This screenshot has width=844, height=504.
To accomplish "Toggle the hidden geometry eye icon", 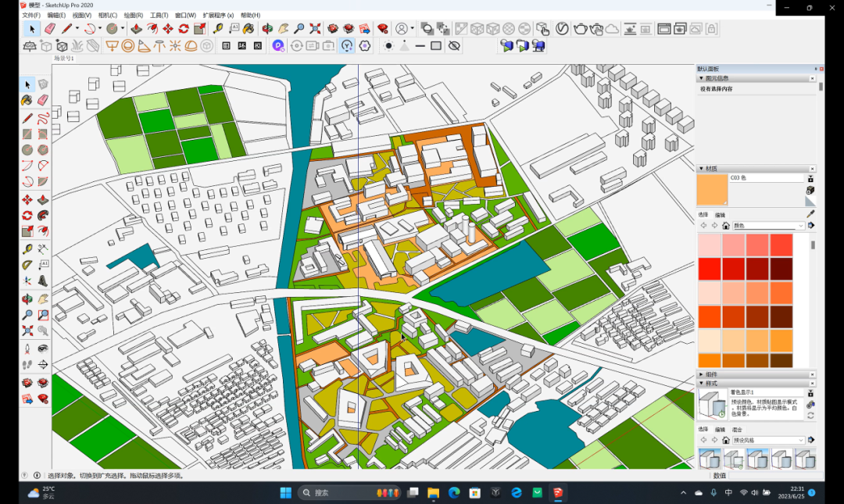I will tap(454, 46).
